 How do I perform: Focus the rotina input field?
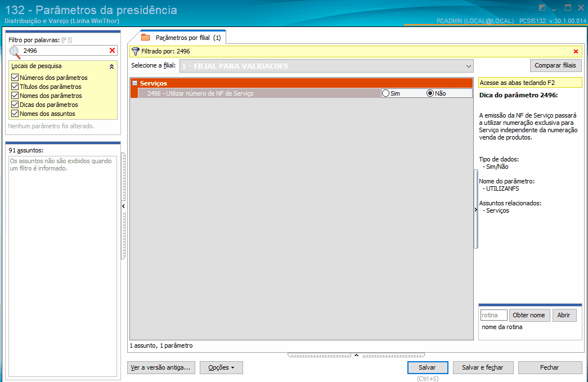(494, 315)
